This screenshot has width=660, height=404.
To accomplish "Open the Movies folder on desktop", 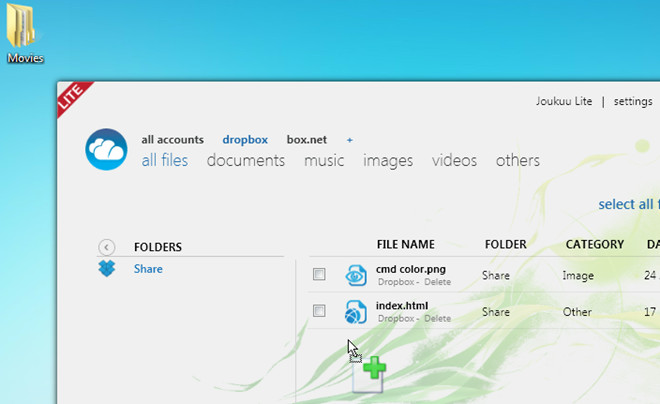I will coord(24,34).
